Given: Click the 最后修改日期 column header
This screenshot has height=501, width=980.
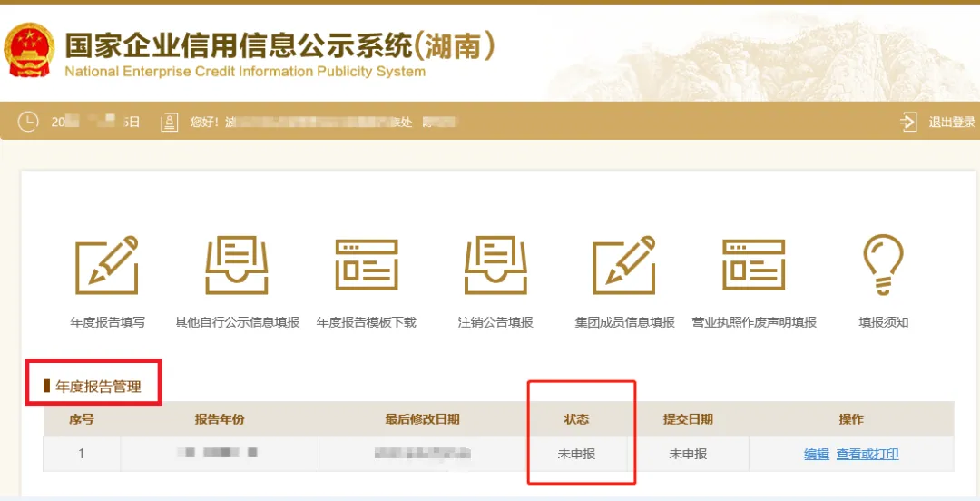Looking at the screenshot, I should click(x=423, y=419).
